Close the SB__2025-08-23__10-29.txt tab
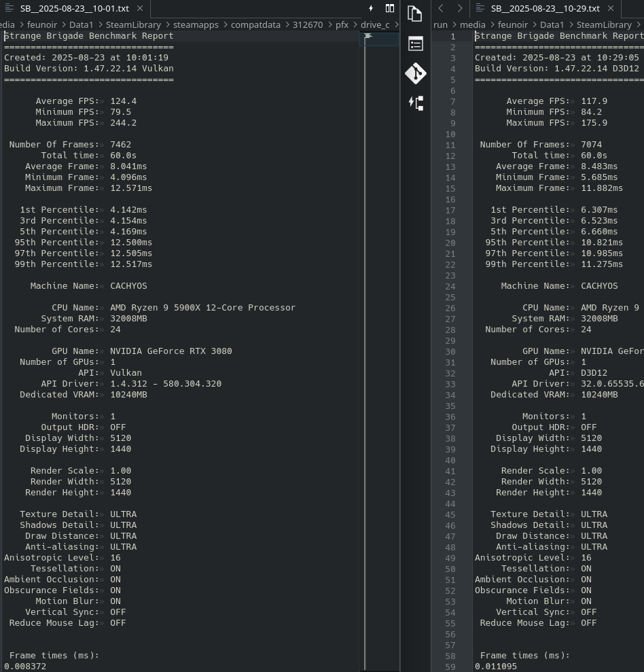Viewport: 644px width, 672px height. coord(610,8)
